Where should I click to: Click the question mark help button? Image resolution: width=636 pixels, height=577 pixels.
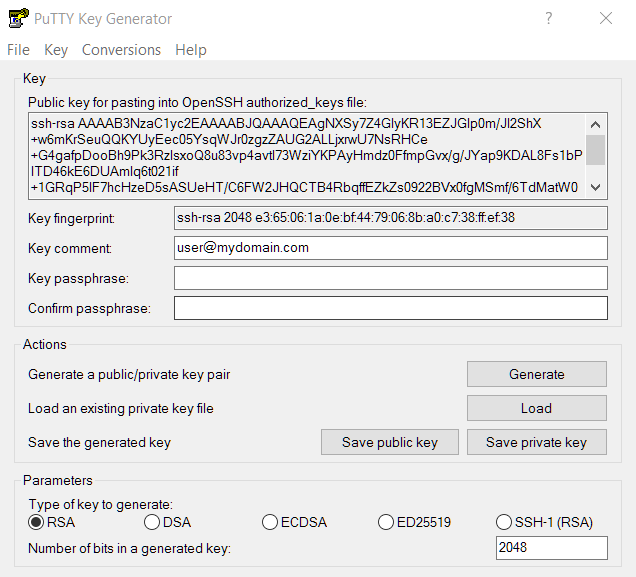point(548,18)
